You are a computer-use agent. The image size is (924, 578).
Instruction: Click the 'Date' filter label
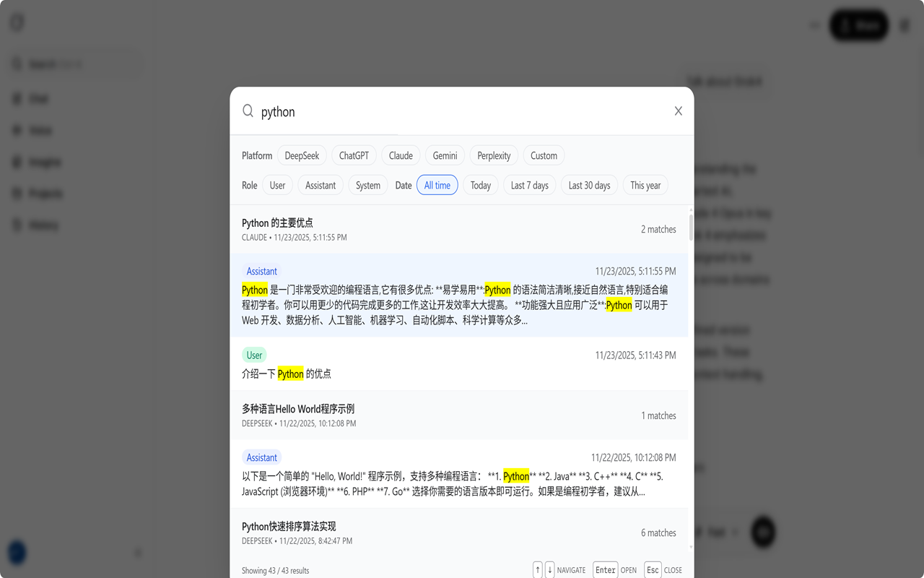(404, 185)
